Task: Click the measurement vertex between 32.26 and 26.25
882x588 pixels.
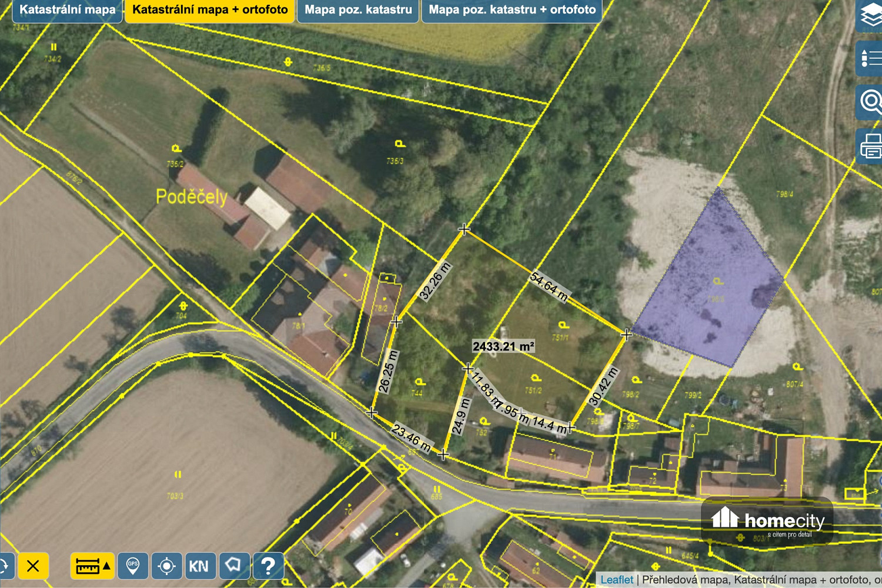Action: click(396, 322)
